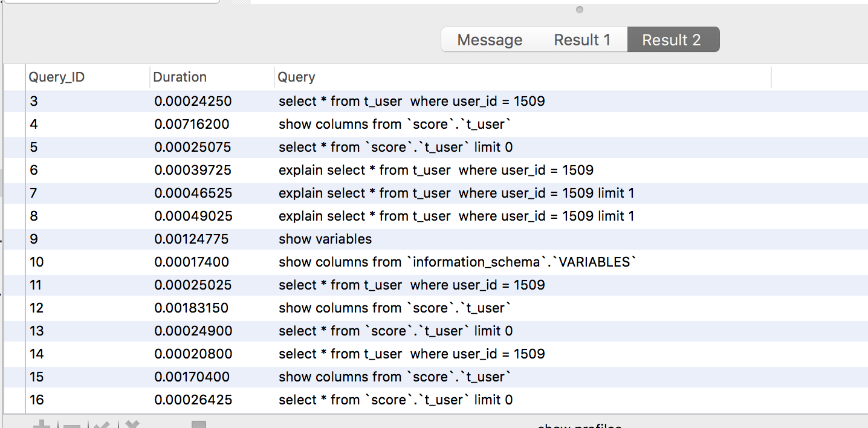Click the Query column header
This screenshot has width=868, height=428.
(296, 77)
